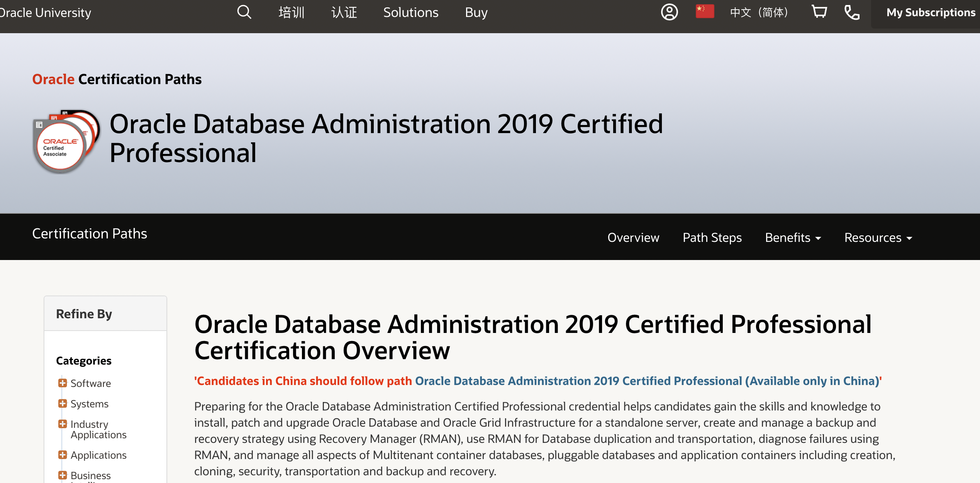Open the Benefits dropdown menu
The image size is (980, 483).
tap(793, 238)
